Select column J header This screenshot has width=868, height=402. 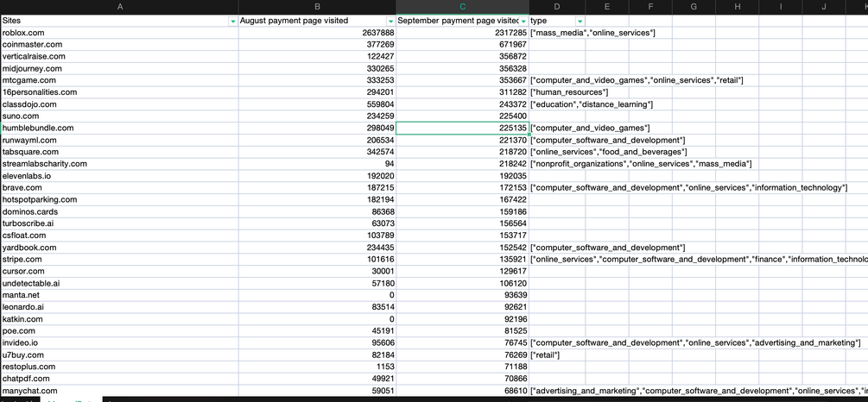point(824,7)
